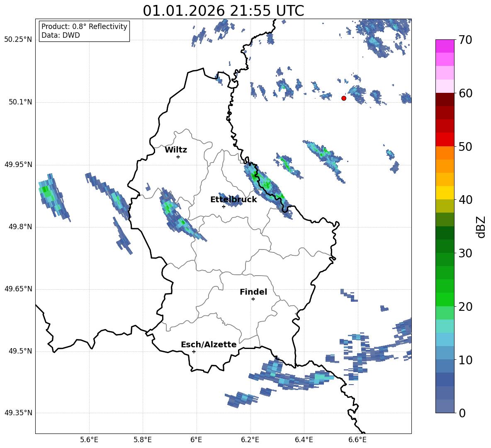Click the colorbar tick value 50
This screenshot has width=491, height=448.
(465, 146)
